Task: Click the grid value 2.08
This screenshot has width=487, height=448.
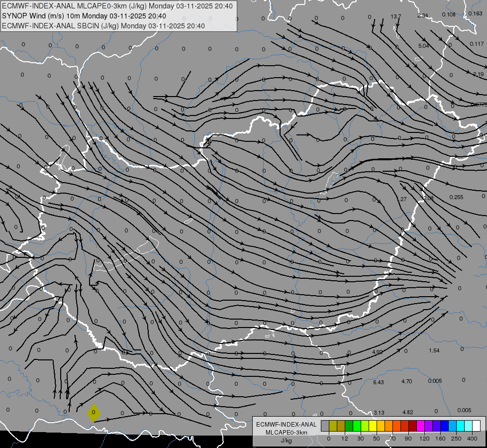Action: click(428, 198)
